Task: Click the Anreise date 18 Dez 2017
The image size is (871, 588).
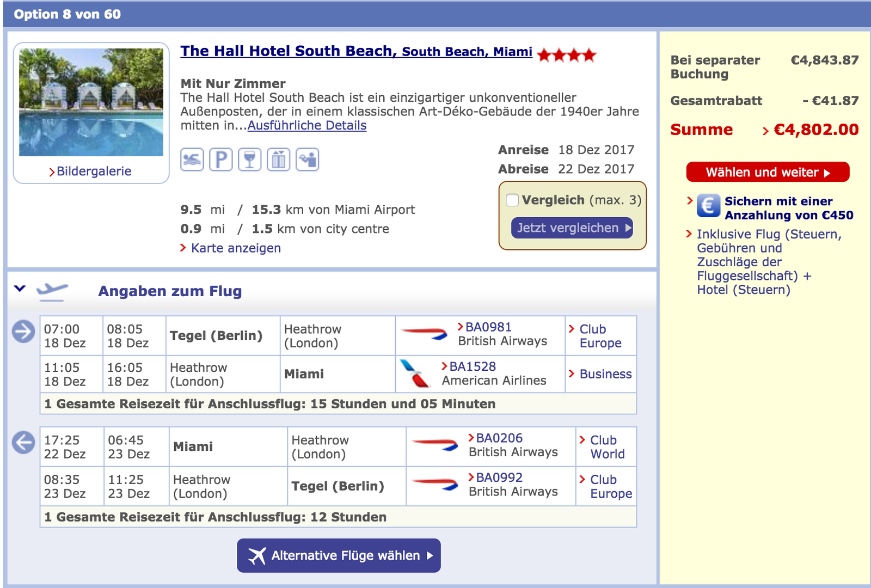Action: coord(597,150)
